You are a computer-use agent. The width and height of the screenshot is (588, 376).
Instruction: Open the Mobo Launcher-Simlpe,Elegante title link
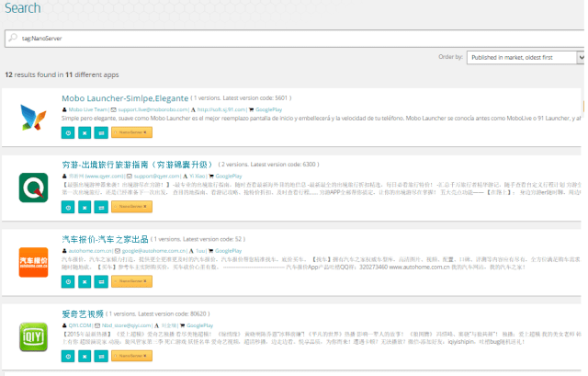click(124, 97)
